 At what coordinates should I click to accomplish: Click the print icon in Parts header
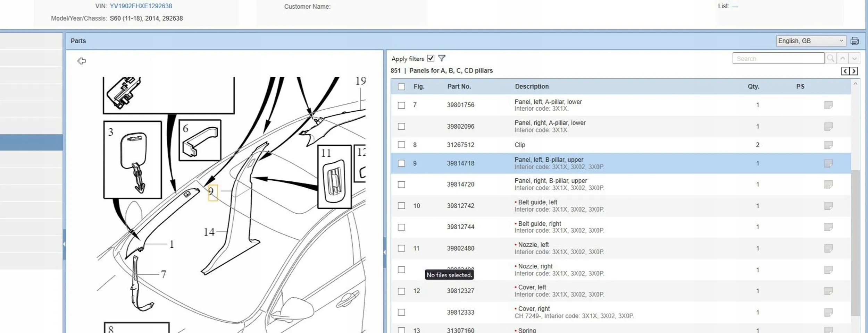pyautogui.click(x=854, y=41)
